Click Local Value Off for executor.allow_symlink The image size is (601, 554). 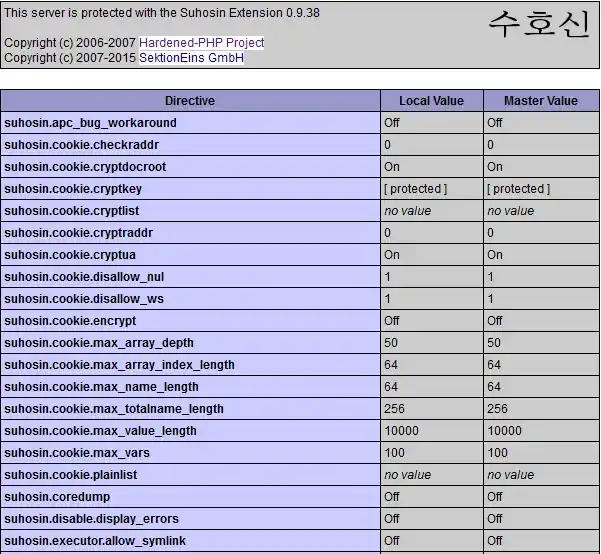click(x=392, y=541)
